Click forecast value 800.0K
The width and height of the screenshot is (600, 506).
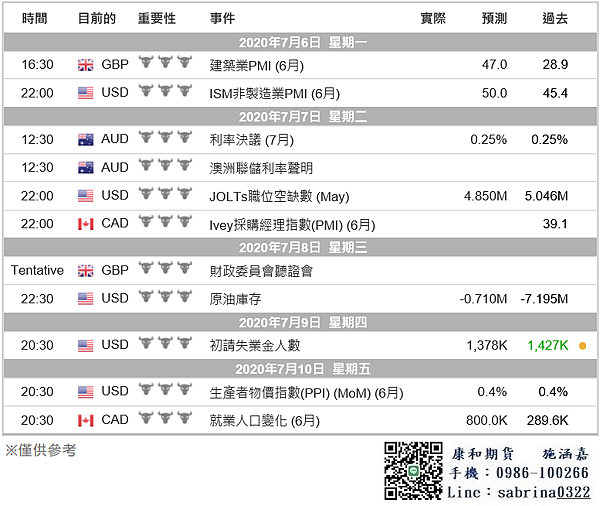point(487,420)
